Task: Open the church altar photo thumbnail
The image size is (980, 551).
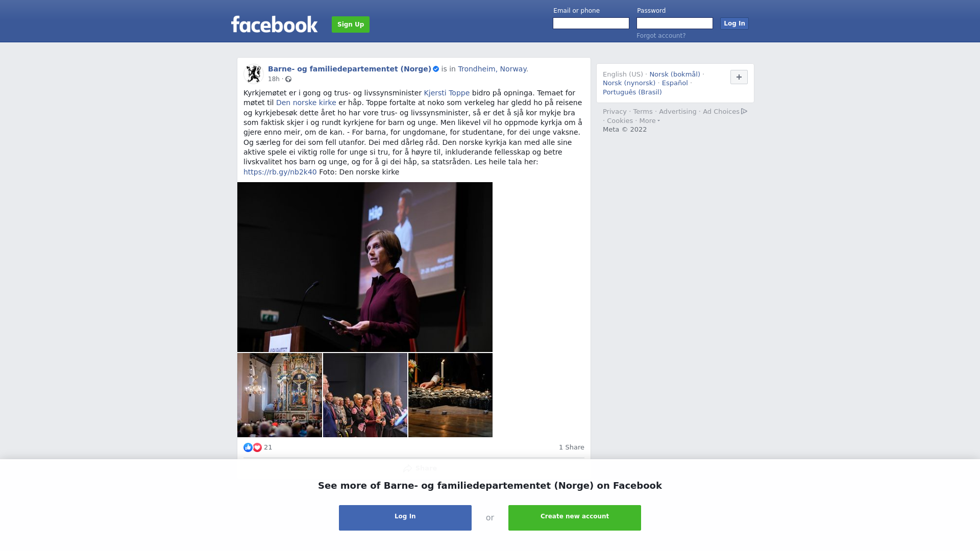Action: pyautogui.click(x=280, y=395)
